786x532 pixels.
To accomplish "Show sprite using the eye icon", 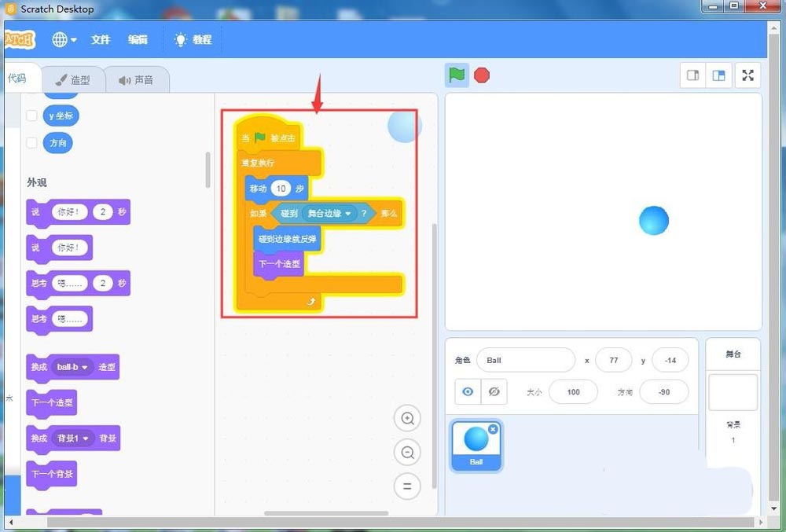I will pos(468,391).
